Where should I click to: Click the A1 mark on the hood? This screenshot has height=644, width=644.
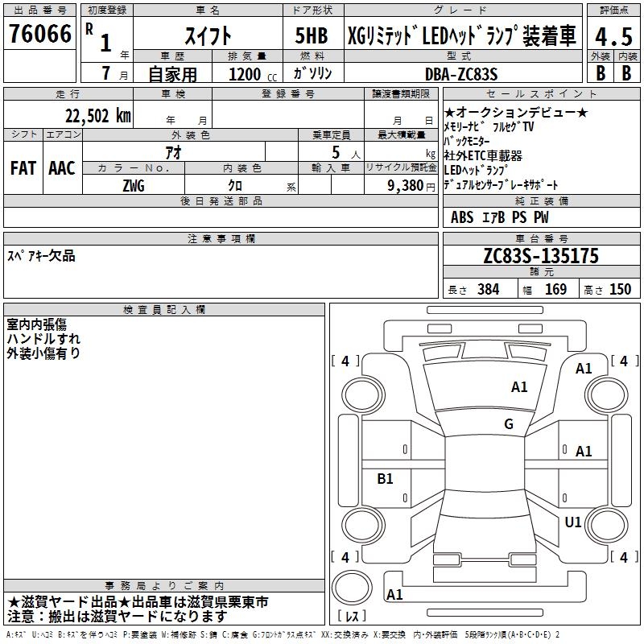pos(519,387)
